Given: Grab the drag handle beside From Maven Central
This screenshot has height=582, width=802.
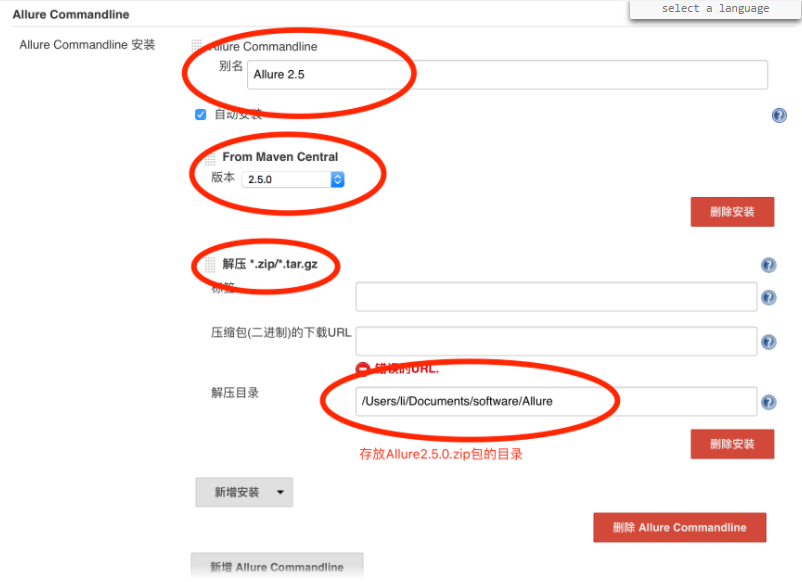Looking at the screenshot, I should pos(210,158).
